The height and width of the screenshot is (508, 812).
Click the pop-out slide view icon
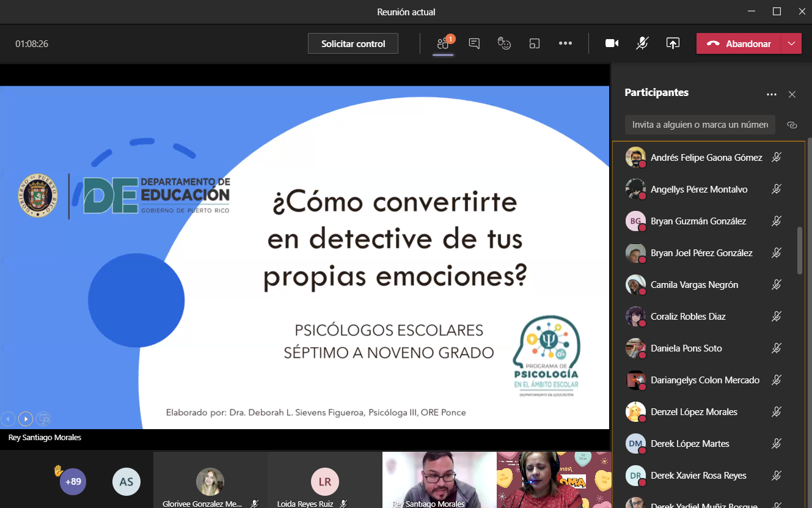click(x=43, y=419)
